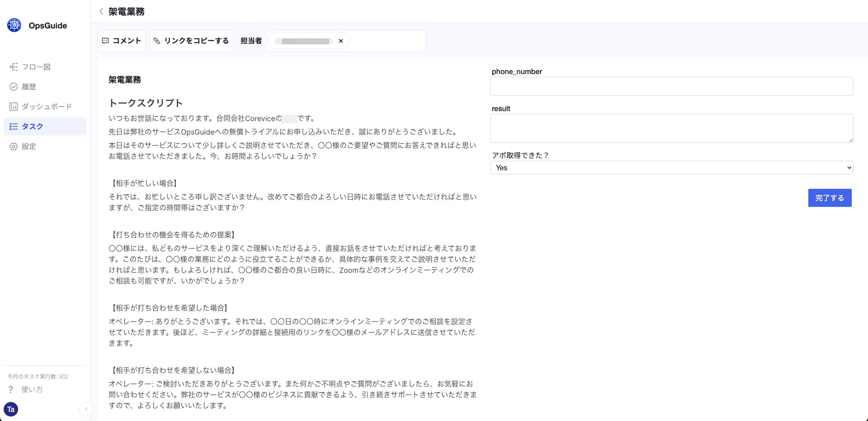Click the 完了する button

(830, 198)
